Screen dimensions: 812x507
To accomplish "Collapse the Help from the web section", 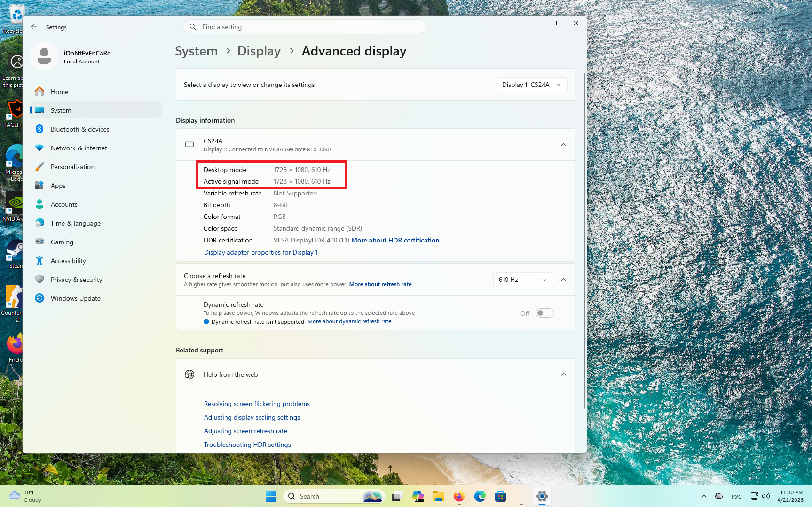I will [x=564, y=374].
